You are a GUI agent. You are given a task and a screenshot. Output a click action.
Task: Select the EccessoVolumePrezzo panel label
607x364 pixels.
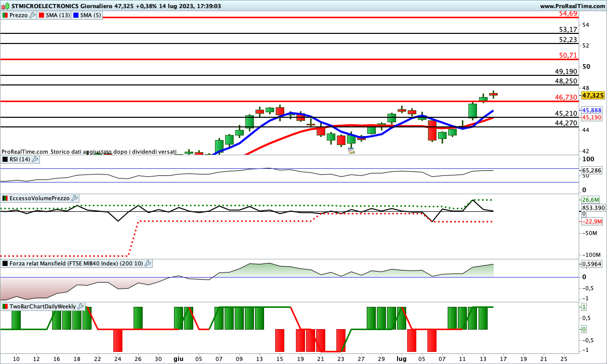pos(39,198)
